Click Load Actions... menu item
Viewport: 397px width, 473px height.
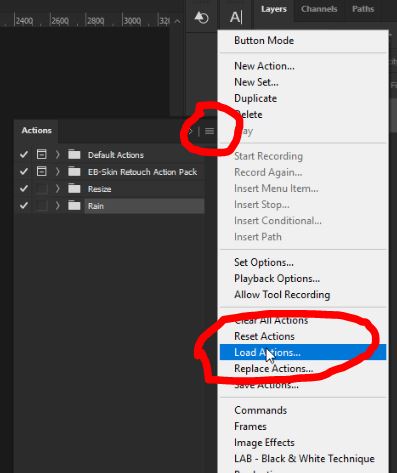click(303, 352)
